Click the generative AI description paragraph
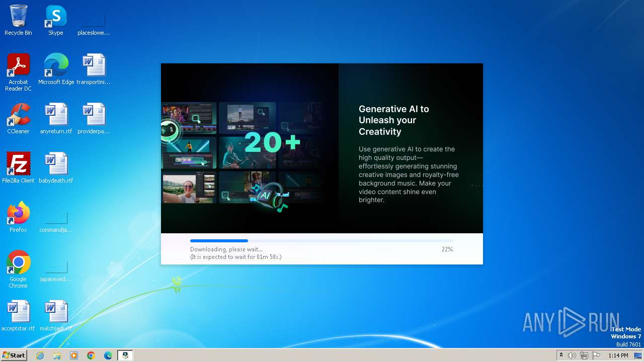Viewport: 644px width, 362px height. (x=409, y=174)
